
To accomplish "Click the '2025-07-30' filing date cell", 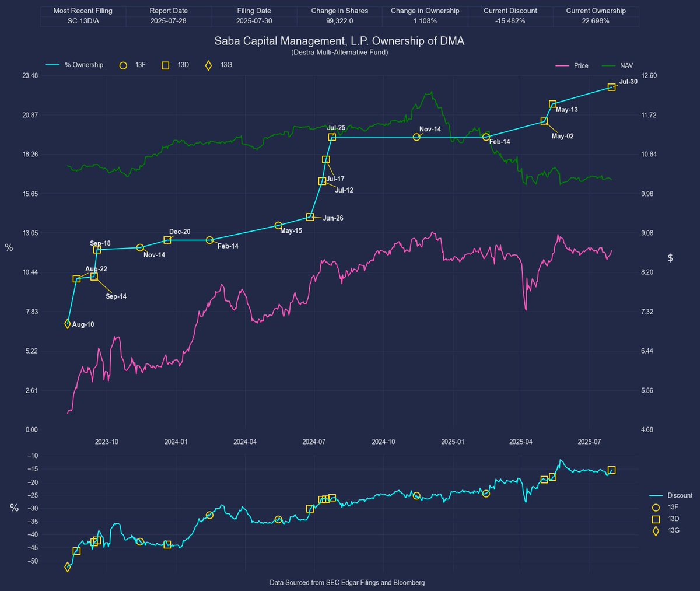I will coord(254,21).
